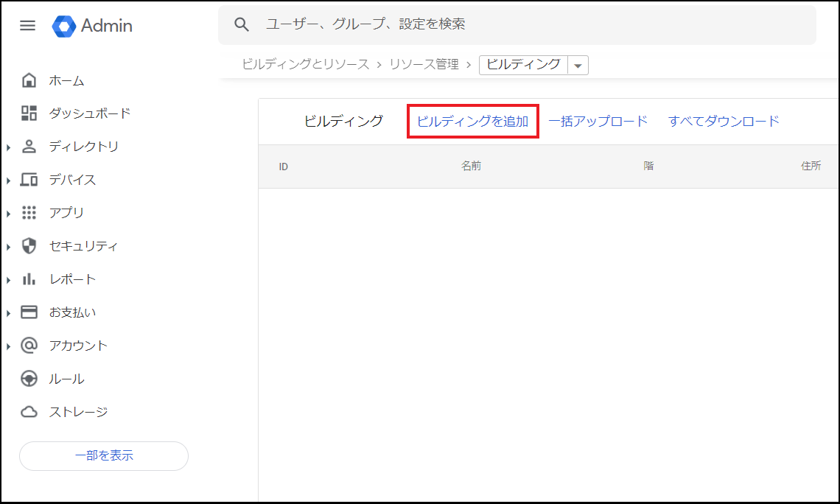Viewport: 840px width, 504px height.
Task: Click the Google Admin logo
Action: tap(64, 26)
